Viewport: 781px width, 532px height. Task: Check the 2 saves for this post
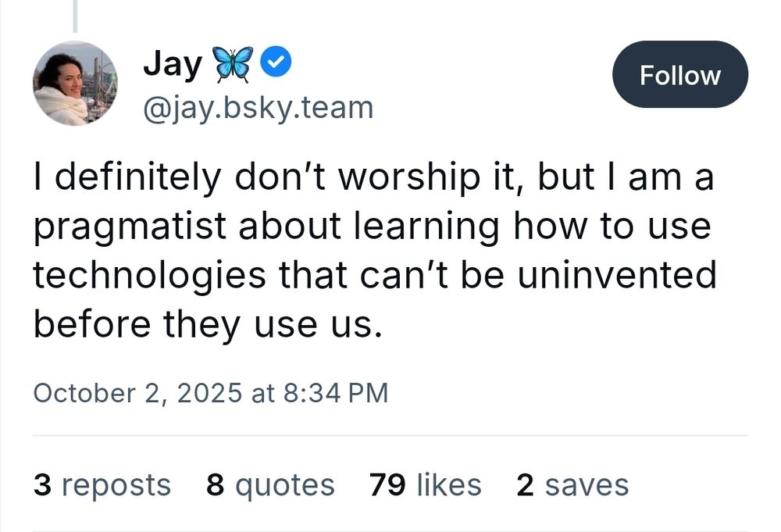tap(572, 485)
